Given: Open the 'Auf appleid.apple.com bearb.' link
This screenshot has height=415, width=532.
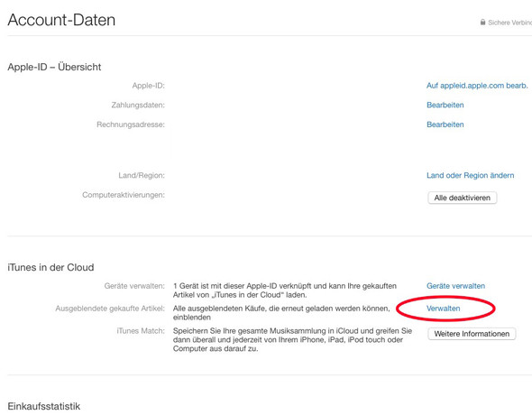Looking at the screenshot, I should (477, 86).
